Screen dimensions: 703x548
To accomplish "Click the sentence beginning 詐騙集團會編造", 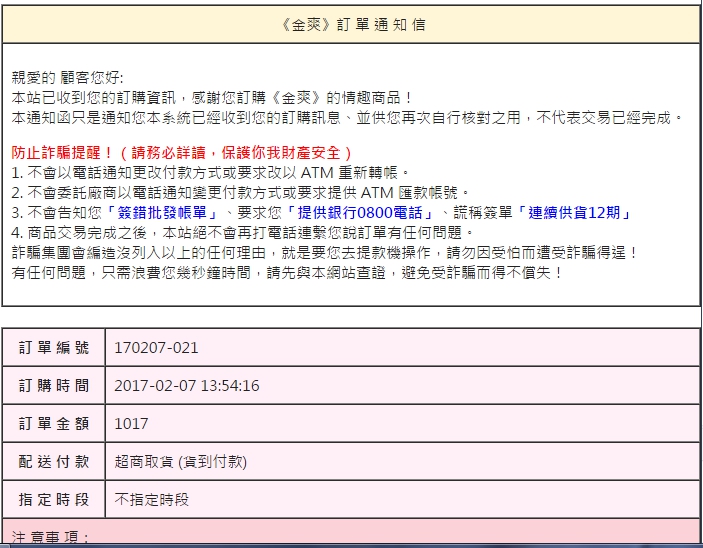I will [324, 252].
